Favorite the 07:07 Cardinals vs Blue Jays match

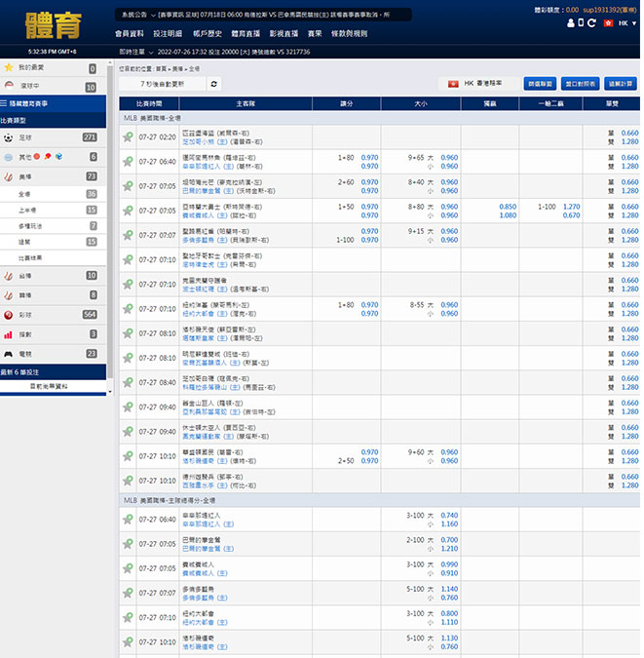128,236
